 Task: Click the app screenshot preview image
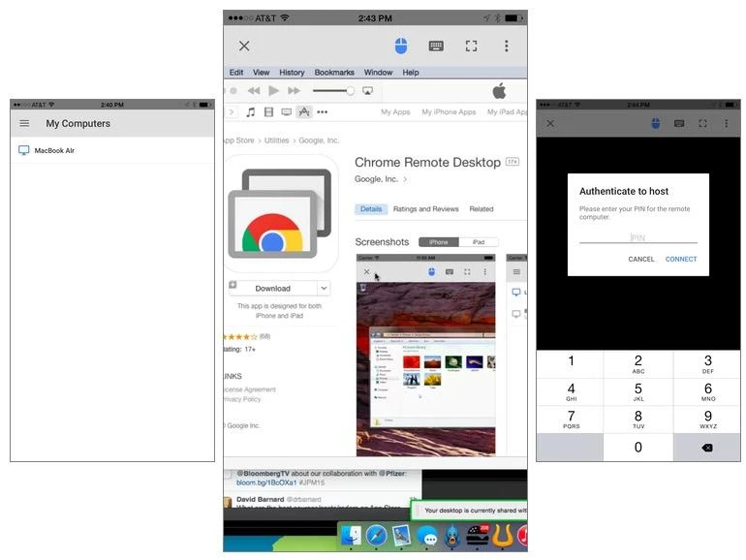426,356
